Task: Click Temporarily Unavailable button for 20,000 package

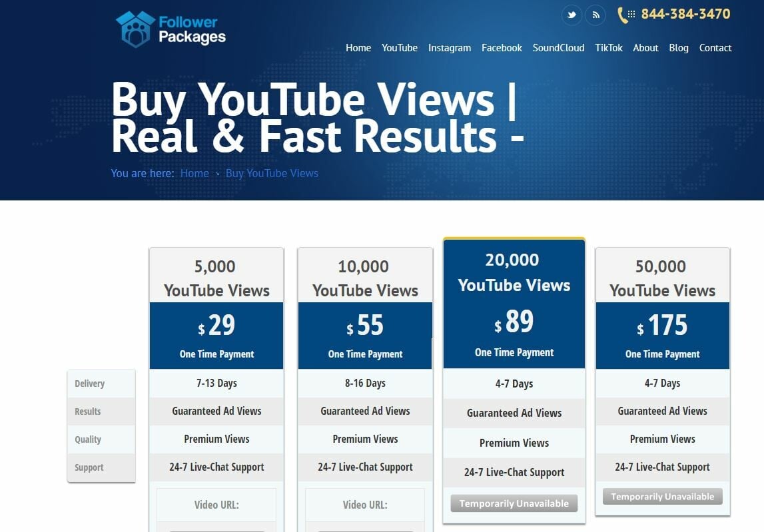Action: click(x=514, y=503)
